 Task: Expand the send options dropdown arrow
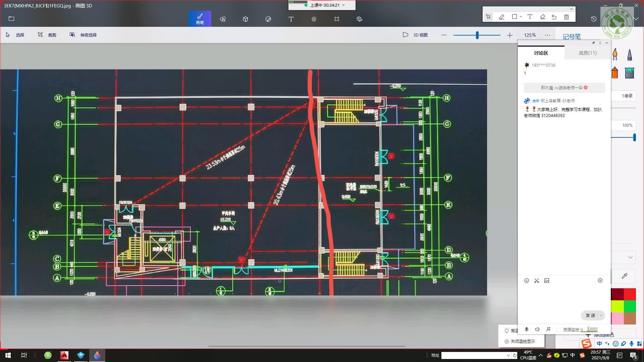pyautogui.click(x=601, y=315)
